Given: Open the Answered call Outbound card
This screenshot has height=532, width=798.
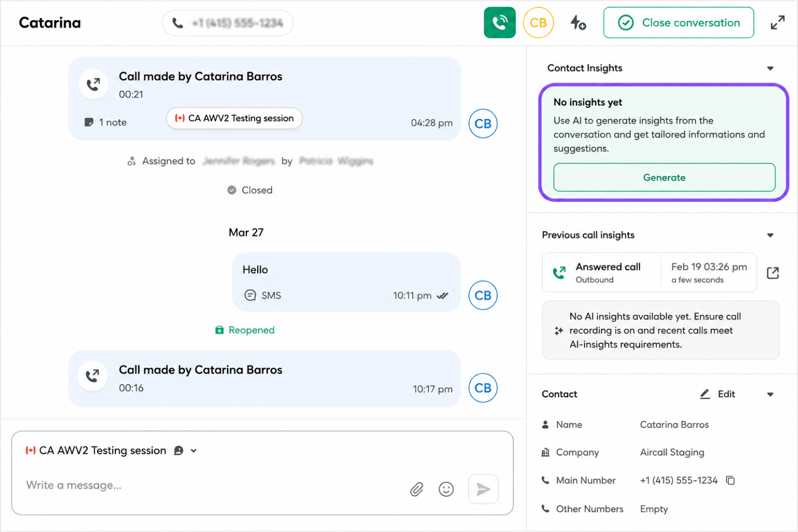Looking at the screenshot, I should point(649,273).
